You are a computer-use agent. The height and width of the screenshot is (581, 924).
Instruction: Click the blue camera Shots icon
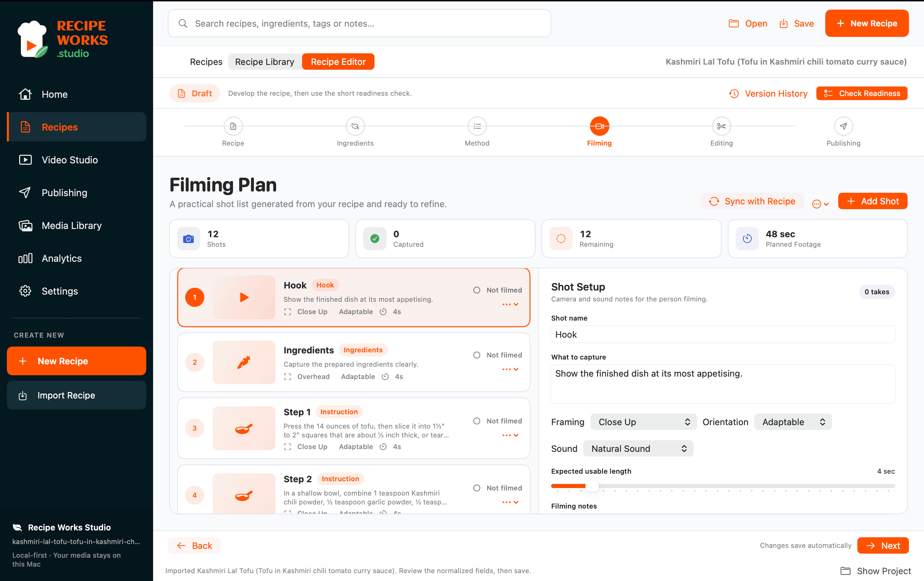point(188,239)
